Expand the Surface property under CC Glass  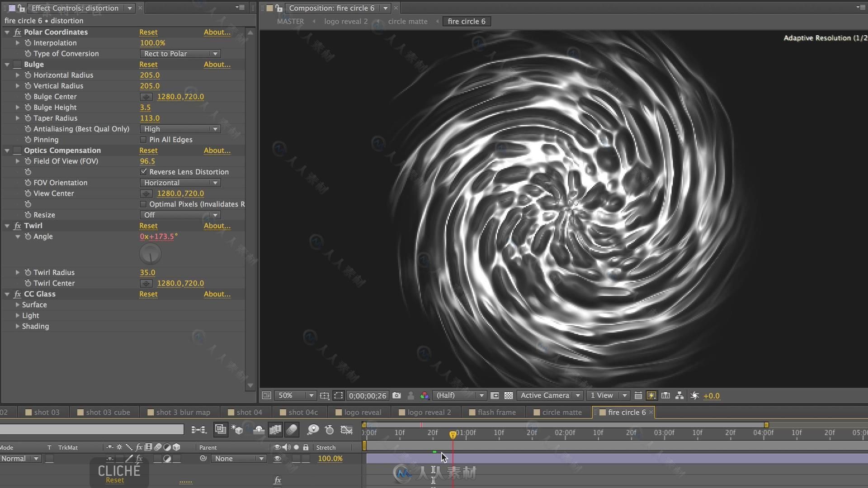click(x=16, y=305)
